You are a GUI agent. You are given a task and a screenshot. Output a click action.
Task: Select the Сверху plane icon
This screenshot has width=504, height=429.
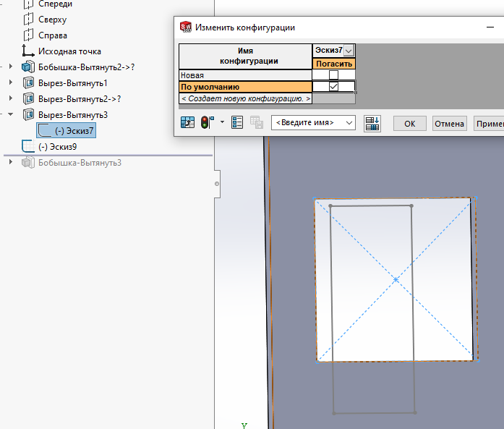29,20
